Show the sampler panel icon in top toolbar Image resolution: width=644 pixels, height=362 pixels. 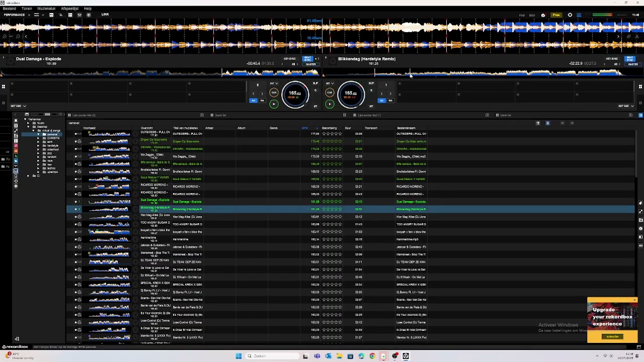[70, 15]
